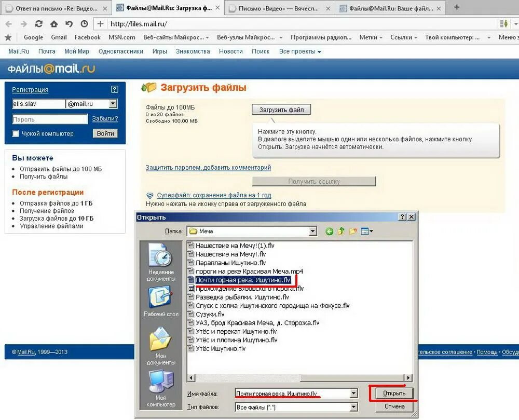Open the Забыли? password link
Screen dimensions: 519x420
click(x=105, y=118)
